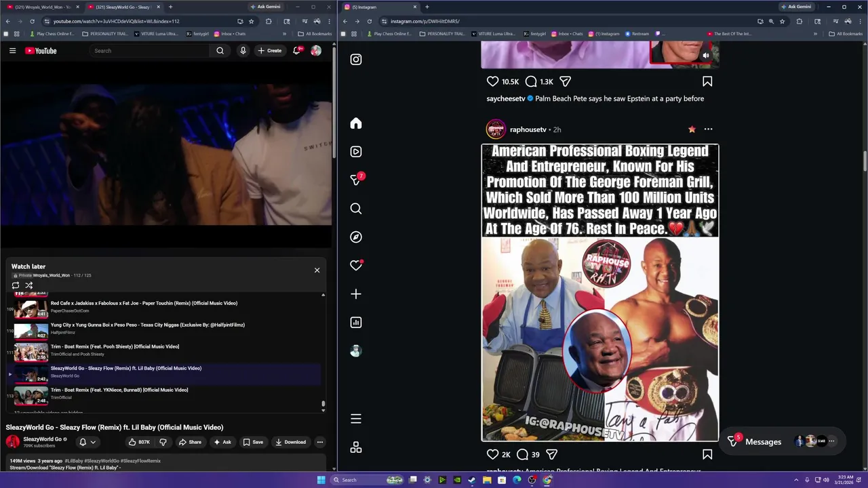
Task: Open more actions menu beside Download
Action: pos(320,442)
